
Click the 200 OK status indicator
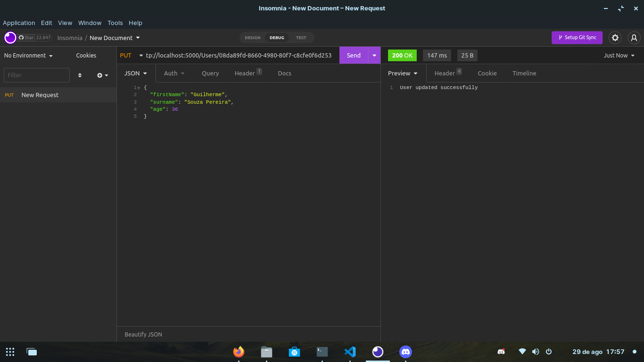tap(402, 55)
